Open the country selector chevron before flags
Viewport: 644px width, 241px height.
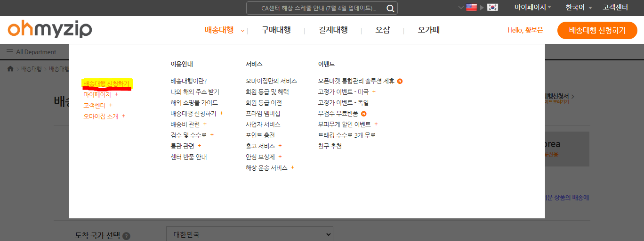point(460,7)
